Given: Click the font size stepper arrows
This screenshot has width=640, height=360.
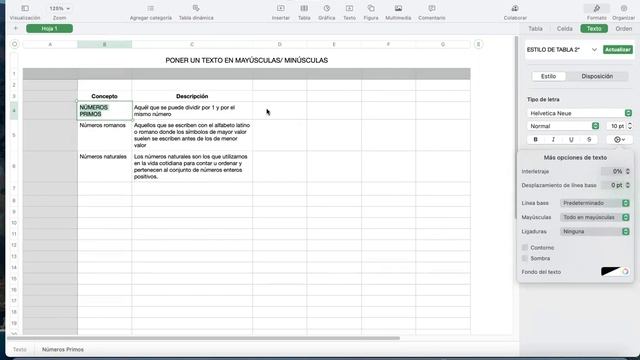Looking at the screenshot, I should 630,126.
